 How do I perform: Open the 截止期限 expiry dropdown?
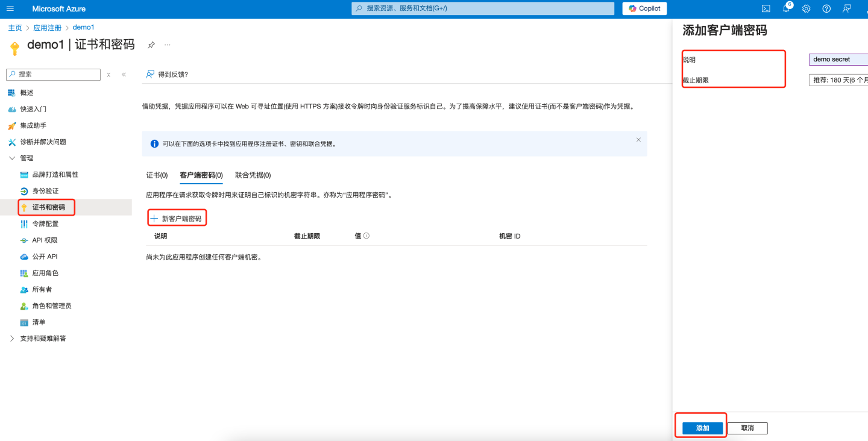pyautogui.click(x=838, y=80)
